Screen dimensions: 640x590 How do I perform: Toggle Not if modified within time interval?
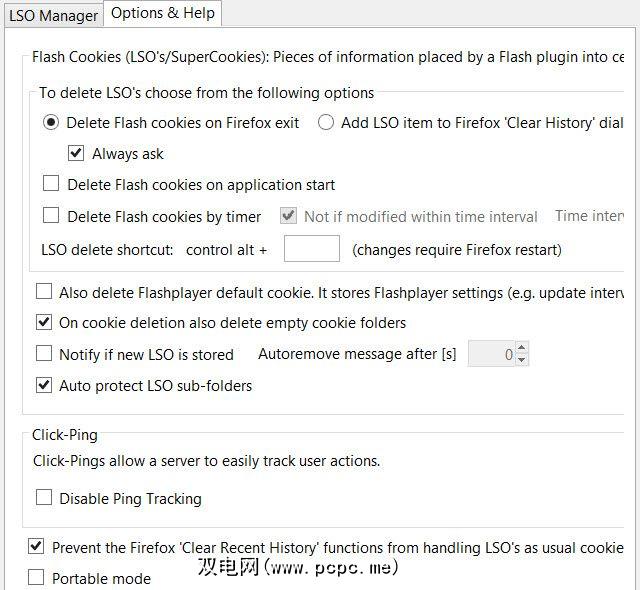(x=288, y=216)
